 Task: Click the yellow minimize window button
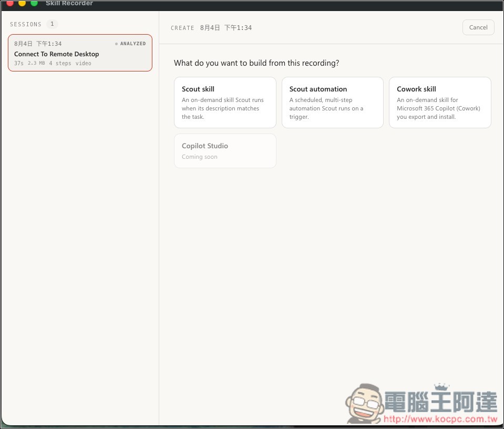[x=22, y=3]
